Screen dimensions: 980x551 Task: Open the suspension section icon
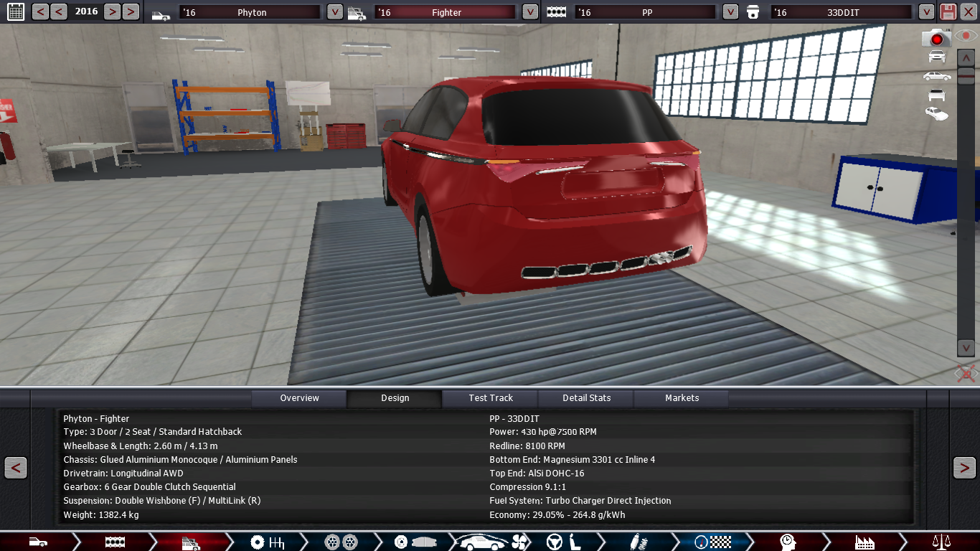pyautogui.click(x=636, y=542)
